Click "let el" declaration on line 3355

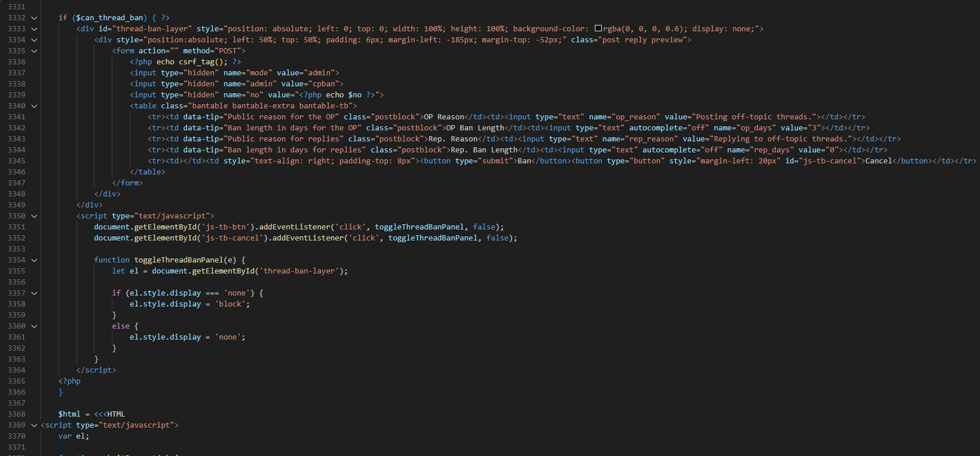(125, 271)
